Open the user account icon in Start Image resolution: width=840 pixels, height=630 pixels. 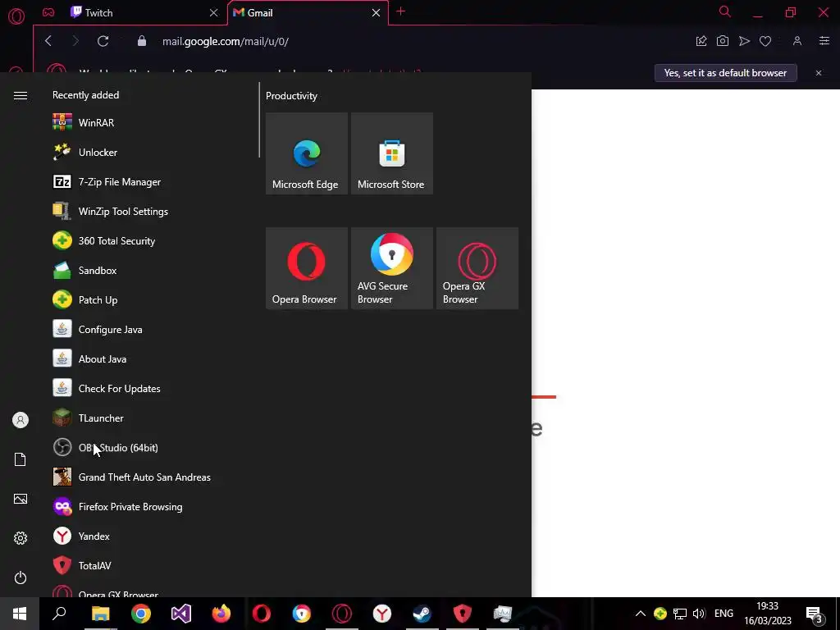coord(21,420)
